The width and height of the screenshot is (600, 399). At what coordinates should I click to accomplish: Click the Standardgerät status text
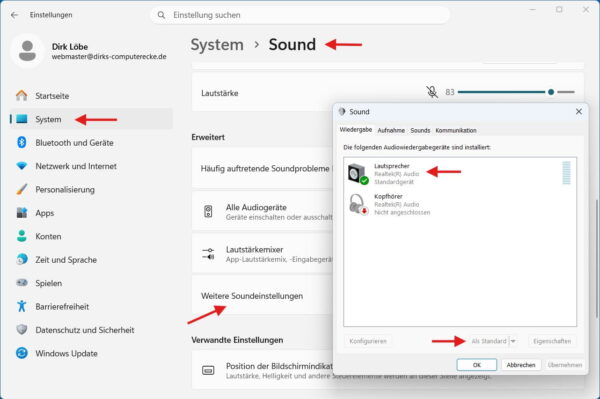[394, 182]
